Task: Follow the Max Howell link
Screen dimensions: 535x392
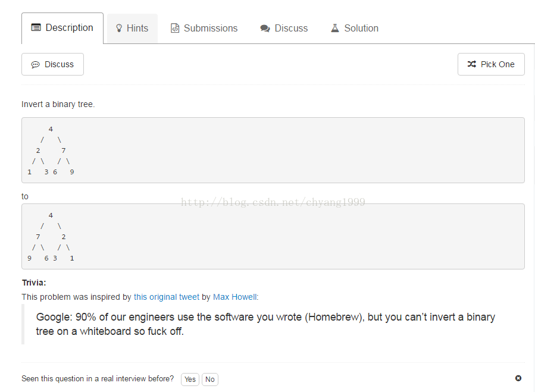Action: 234,297
